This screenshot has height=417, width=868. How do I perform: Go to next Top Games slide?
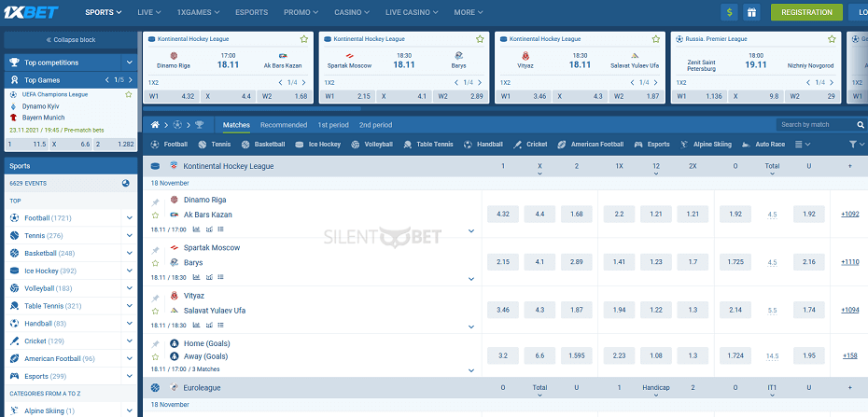(129, 80)
